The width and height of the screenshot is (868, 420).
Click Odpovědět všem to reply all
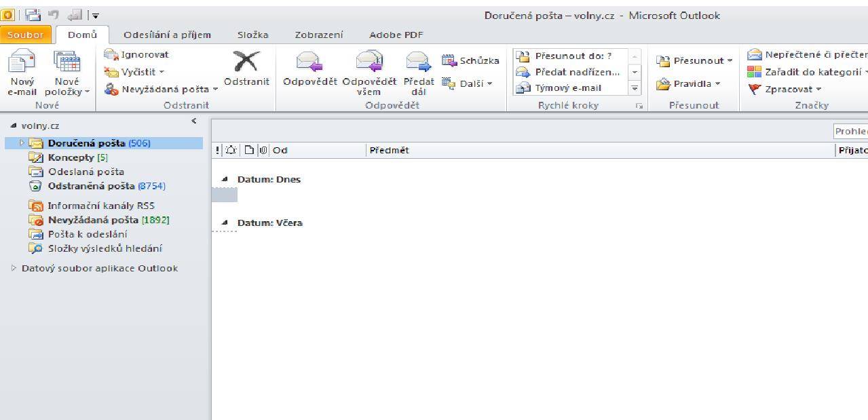tap(369, 73)
